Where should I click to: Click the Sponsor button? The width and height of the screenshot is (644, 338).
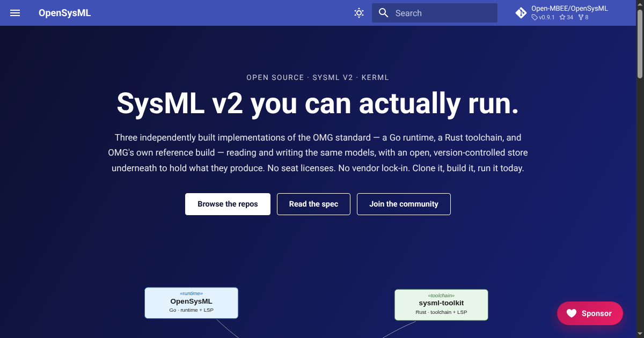[x=590, y=313]
